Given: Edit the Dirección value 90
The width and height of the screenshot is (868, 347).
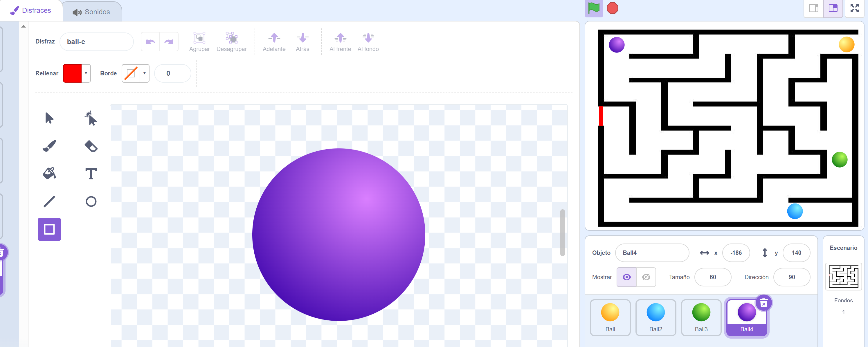Looking at the screenshot, I should (x=792, y=277).
